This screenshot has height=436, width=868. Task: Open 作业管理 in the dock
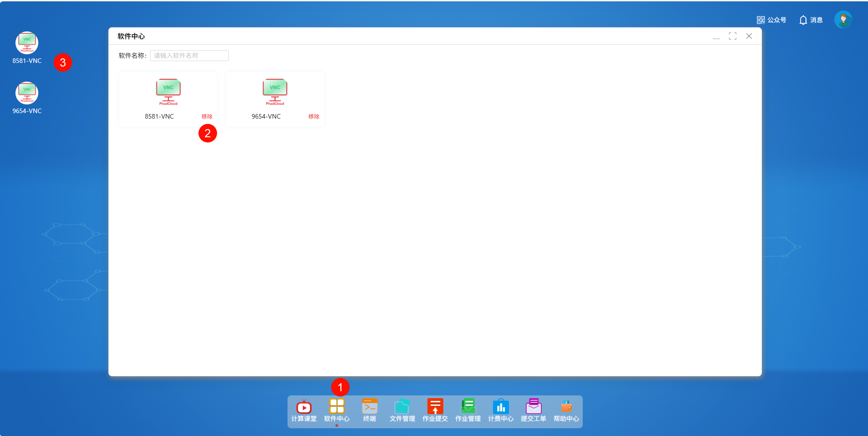point(468,410)
